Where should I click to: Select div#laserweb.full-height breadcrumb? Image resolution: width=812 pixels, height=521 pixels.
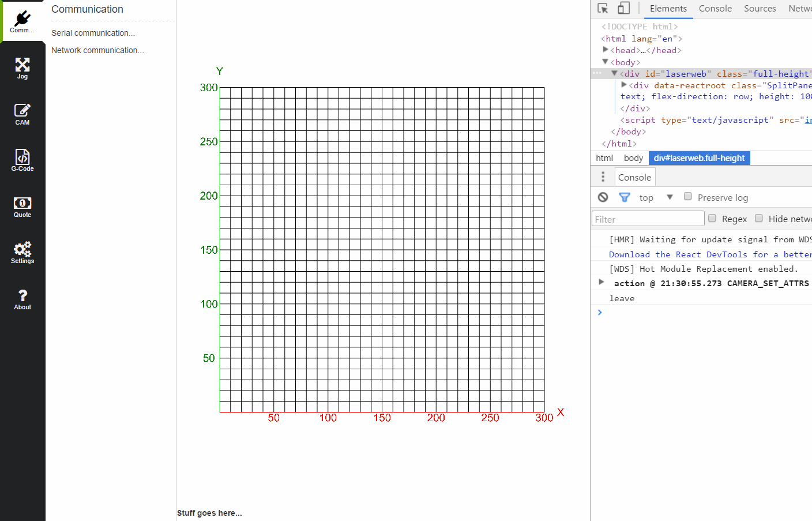[x=699, y=158]
